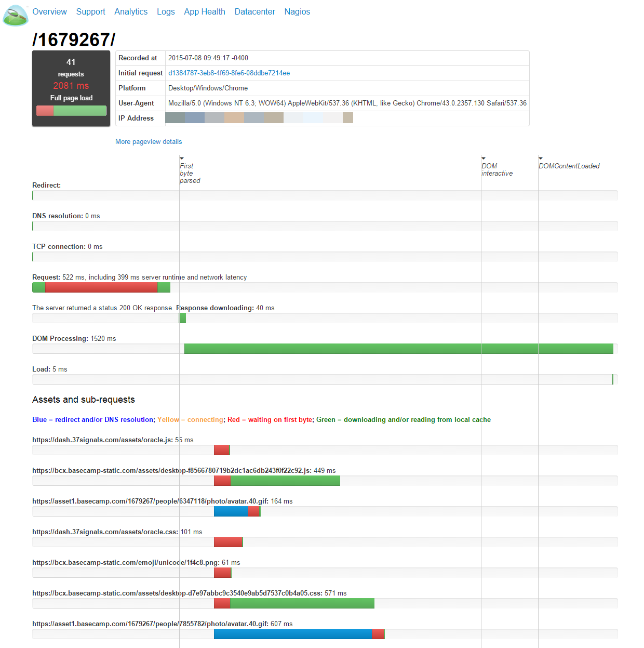Viewport: 644px width, 648px height.
Task: Click the TCP connection: 0 ms label
Action: [x=68, y=247]
